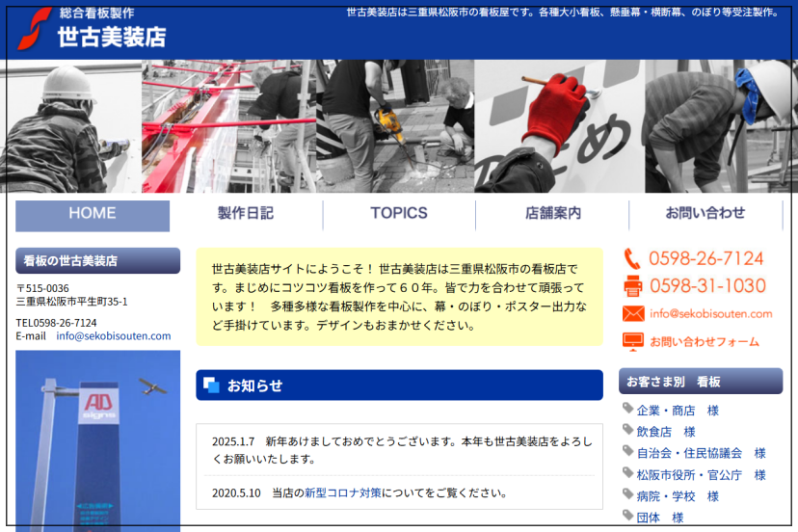Click the orange envelope email icon
The width and height of the screenshot is (798, 532).
tap(632, 313)
